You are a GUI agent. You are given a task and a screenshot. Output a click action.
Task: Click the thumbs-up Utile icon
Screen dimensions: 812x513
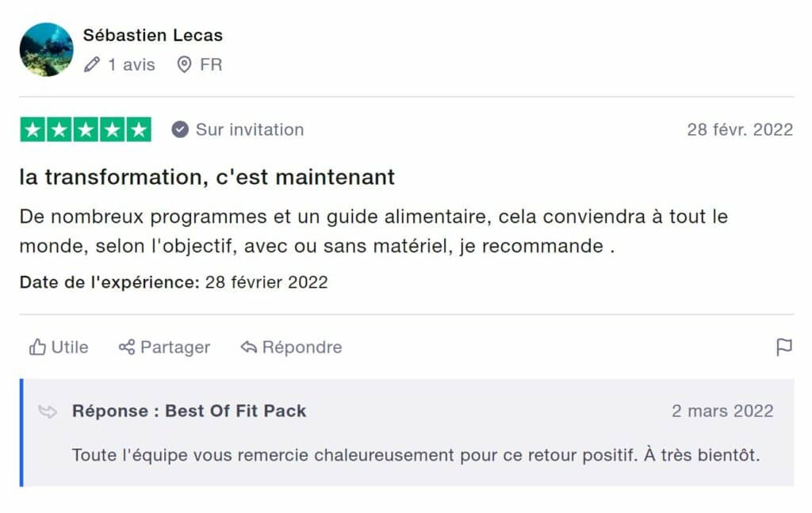click(x=37, y=347)
